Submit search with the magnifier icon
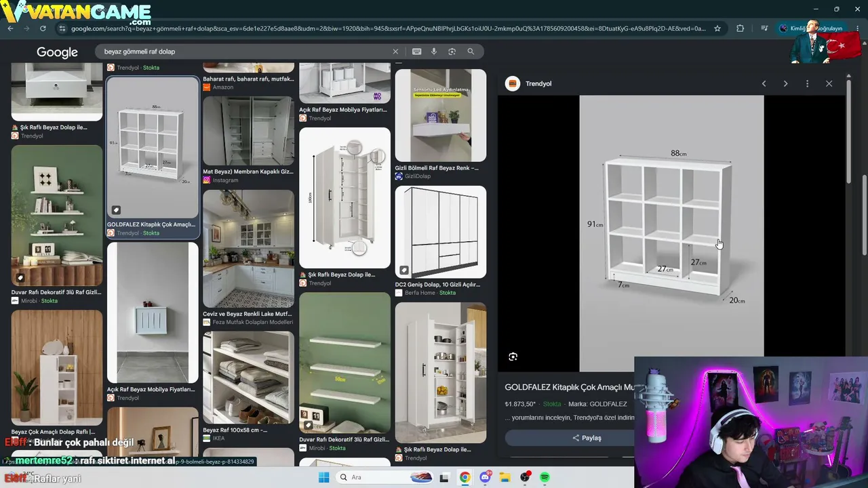 click(471, 52)
